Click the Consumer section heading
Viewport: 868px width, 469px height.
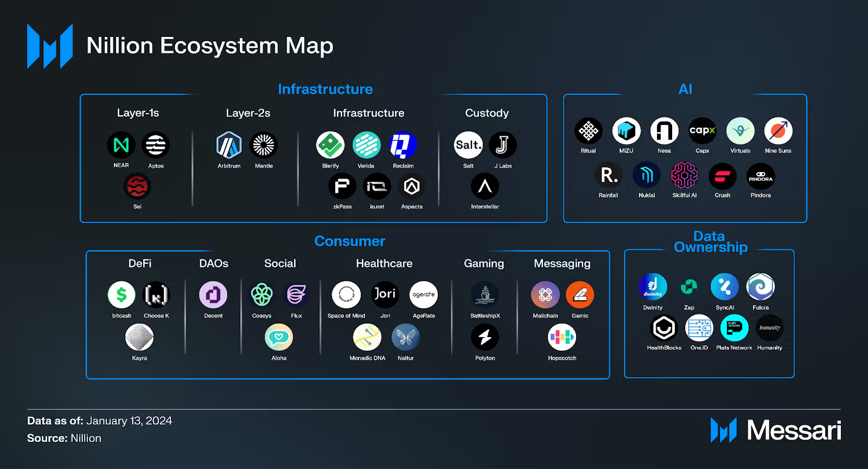click(x=349, y=241)
